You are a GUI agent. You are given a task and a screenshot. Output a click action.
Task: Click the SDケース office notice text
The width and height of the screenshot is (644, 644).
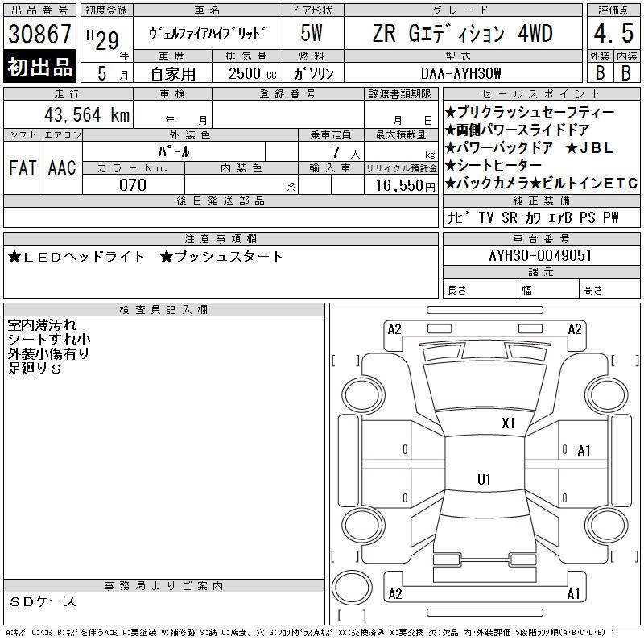(44, 601)
